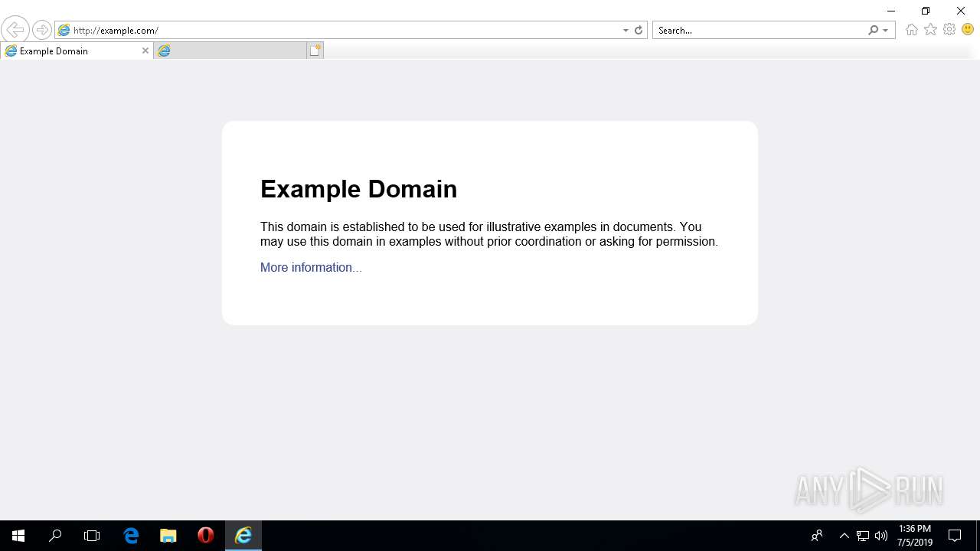Click the Example Domain heading
The height and width of the screenshot is (551, 980).
coord(358,189)
